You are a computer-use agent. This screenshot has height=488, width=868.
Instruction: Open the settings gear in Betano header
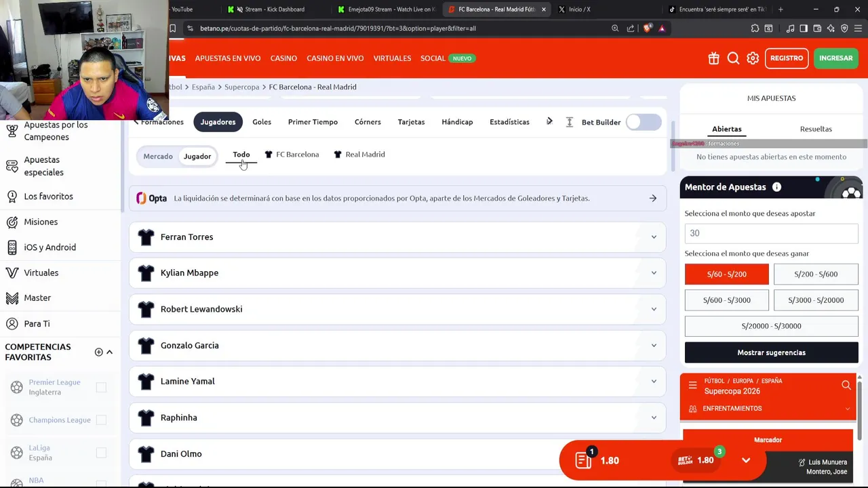(753, 58)
